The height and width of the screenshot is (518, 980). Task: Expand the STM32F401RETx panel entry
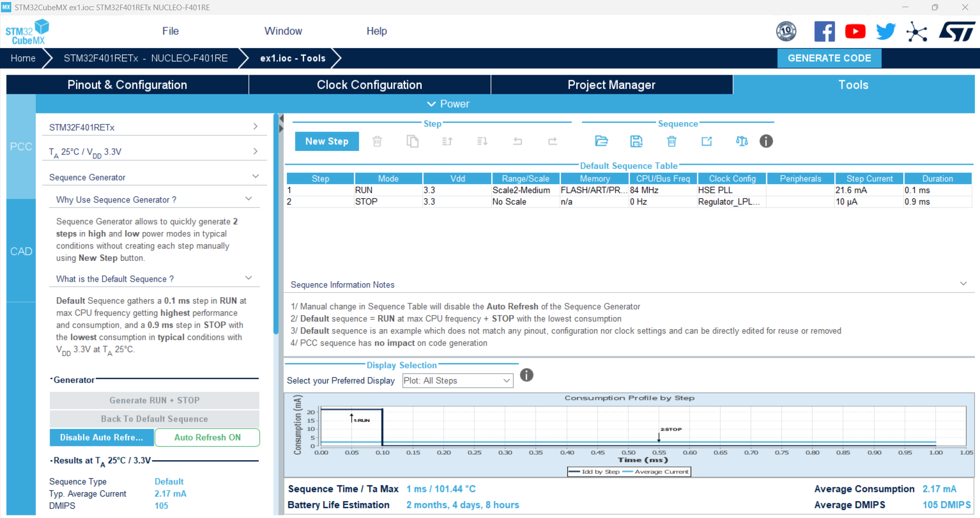154,127
